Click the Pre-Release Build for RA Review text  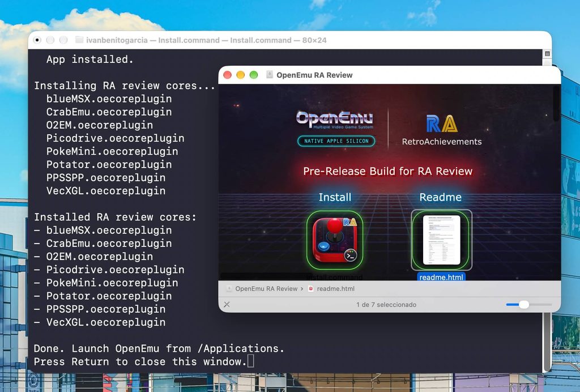[x=387, y=171]
